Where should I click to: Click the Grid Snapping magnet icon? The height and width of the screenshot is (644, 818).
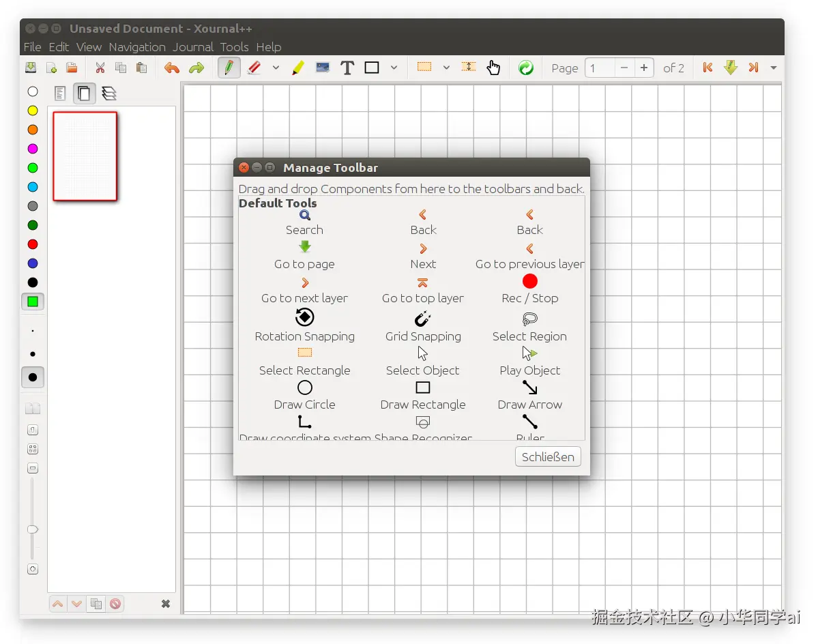point(422,318)
